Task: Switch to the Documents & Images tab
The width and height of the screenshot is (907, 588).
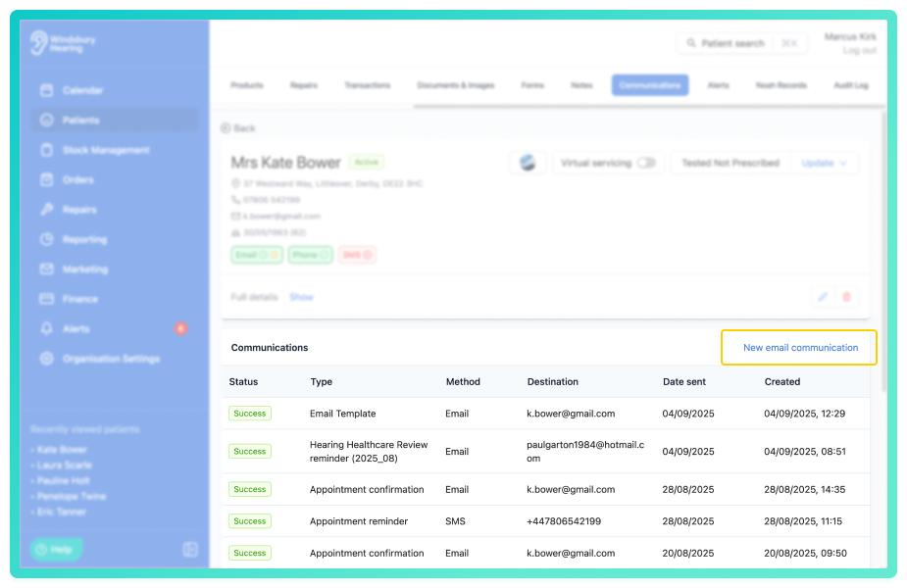Action: pos(456,85)
